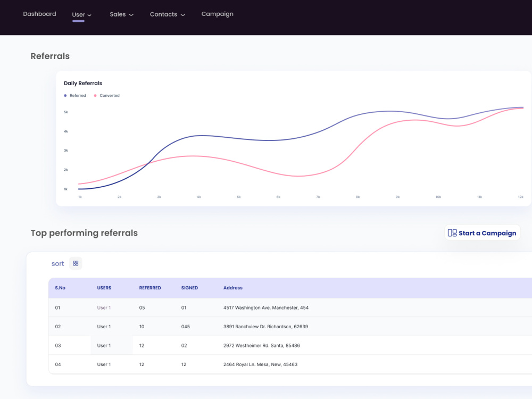Viewport: 532px width, 399px height.
Task: Expand the Contacts dropdown chevron
Action: [x=183, y=15]
